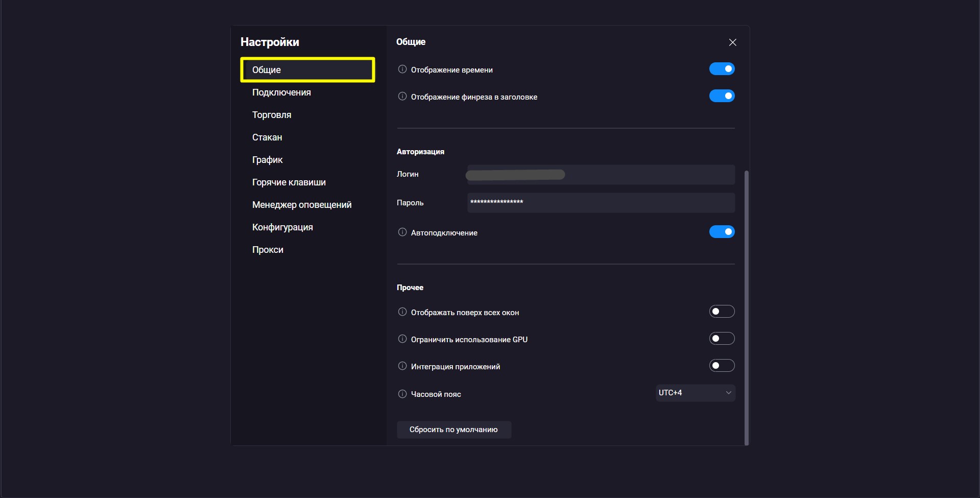Open Менеджер оповещений section
The height and width of the screenshot is (498, 980).
(302, 205)
